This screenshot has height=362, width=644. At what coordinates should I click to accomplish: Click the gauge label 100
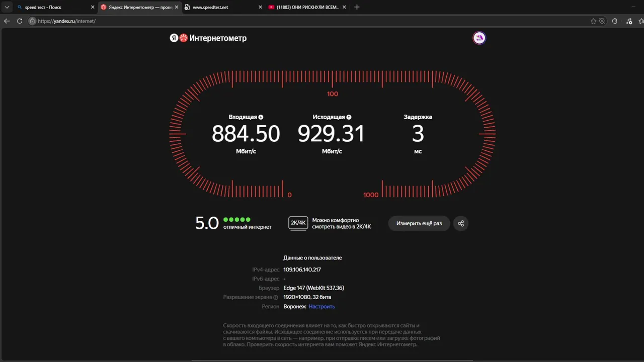click(333, 94)
